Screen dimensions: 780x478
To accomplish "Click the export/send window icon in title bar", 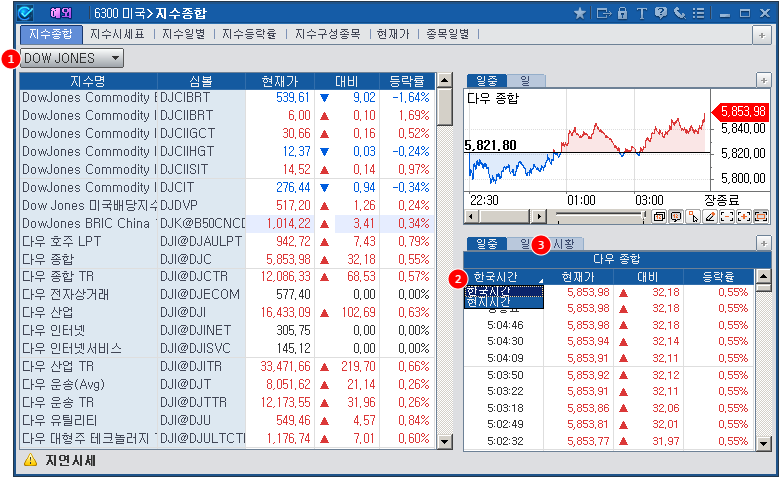I will [603, 13].
